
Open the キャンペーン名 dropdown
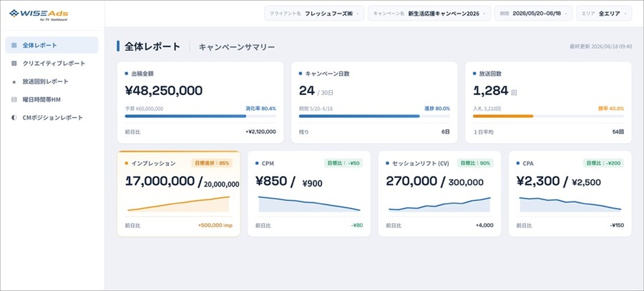[x=429, y=14]
